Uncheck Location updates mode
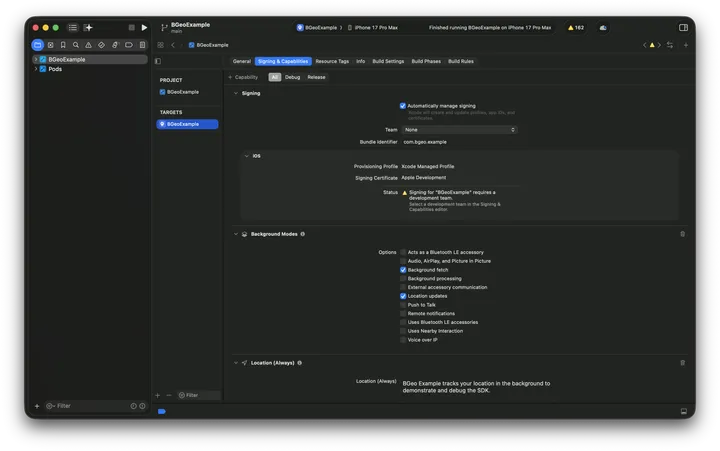Image resolution: width=720 pixels, height=451 pixels. coord(403,296)
